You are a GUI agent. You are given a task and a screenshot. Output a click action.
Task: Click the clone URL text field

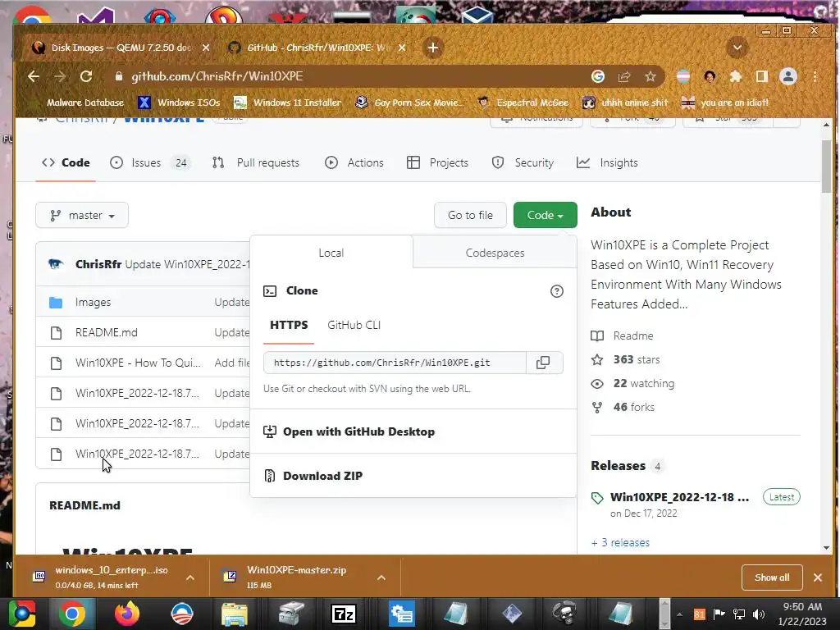point(395,363)
